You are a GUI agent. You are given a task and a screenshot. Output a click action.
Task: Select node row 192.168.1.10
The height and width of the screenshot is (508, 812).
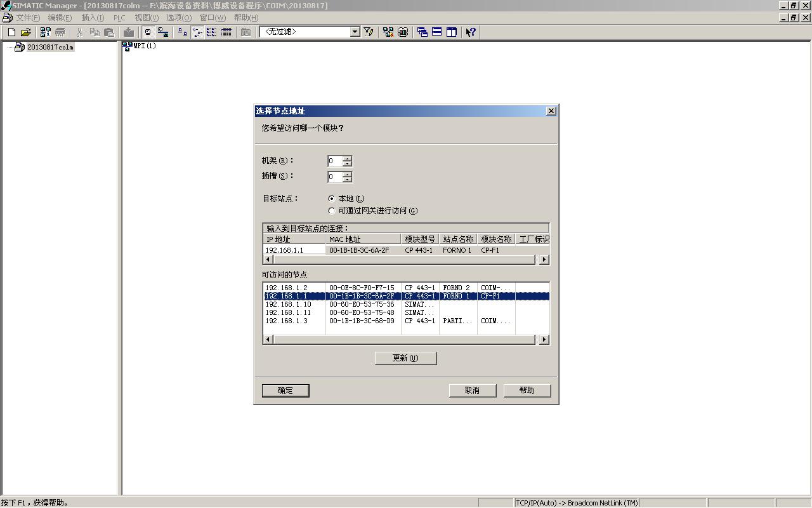pos(406,304)
